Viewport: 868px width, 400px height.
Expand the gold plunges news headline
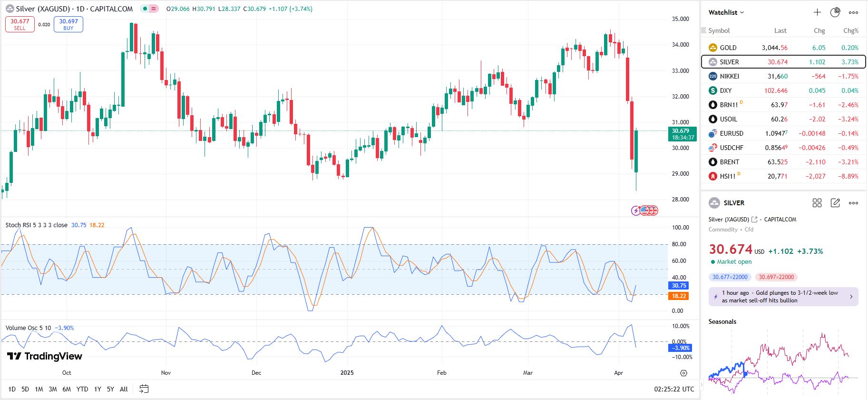(783, 297)
